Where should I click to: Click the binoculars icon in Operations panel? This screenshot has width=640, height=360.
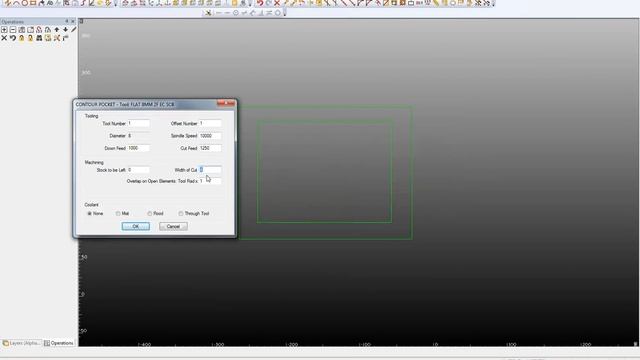[x=39, y=38]
